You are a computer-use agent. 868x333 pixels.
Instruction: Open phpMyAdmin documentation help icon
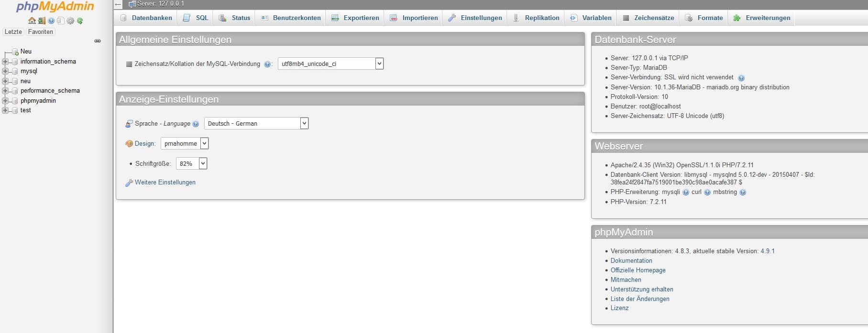click(51, 21)
